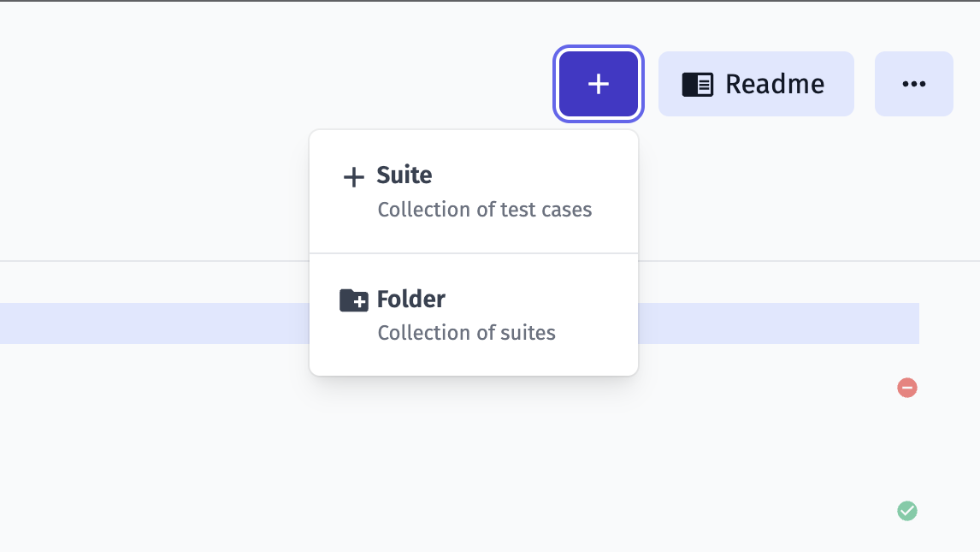Screen dimensions: 980x552
Task: Click the plus symbol inside the highlighted button
Action: [x=598, y=84]
